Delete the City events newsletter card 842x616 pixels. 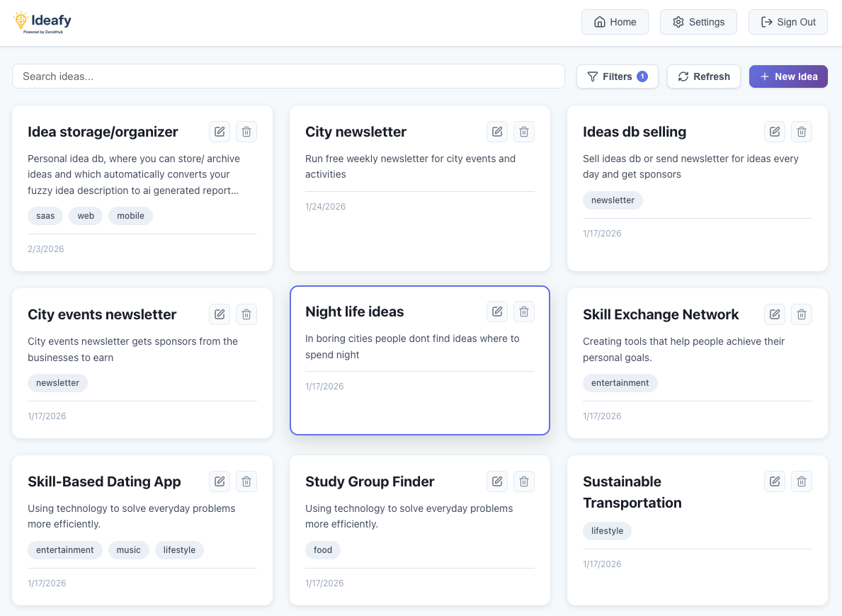[246, 314]
